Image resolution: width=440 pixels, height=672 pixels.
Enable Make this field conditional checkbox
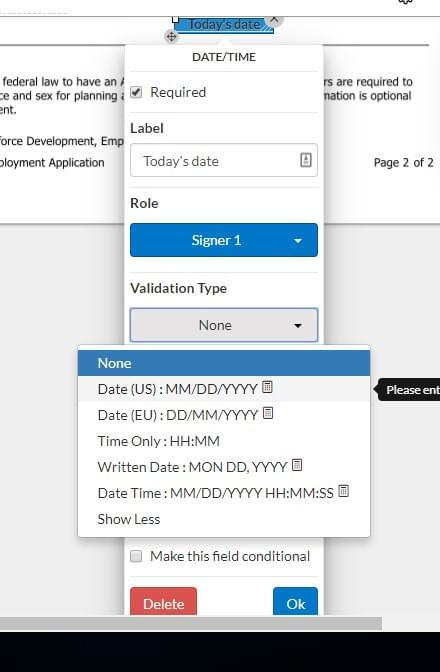(x=136, y=556)
